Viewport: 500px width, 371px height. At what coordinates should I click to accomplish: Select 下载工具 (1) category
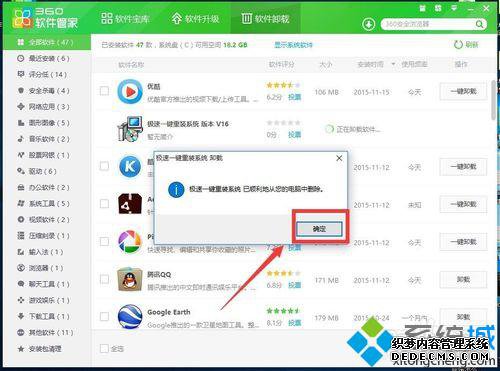(x=47, y=316)
